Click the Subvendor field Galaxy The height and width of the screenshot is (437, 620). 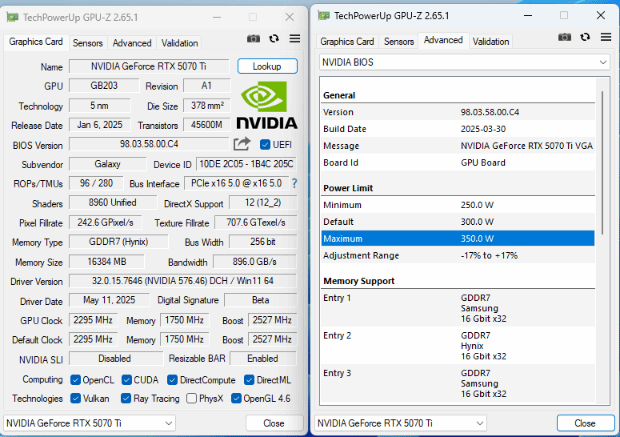coord(108,164)
